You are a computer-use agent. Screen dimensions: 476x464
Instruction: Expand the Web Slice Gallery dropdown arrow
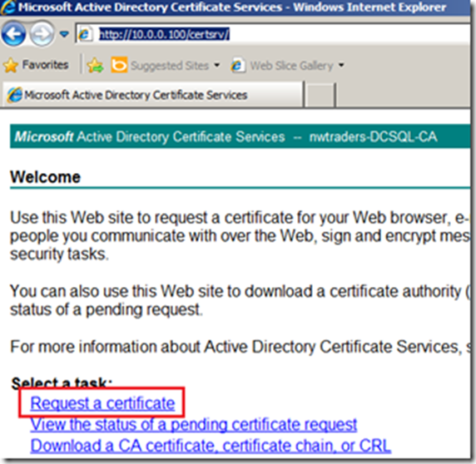pos(341,65)
